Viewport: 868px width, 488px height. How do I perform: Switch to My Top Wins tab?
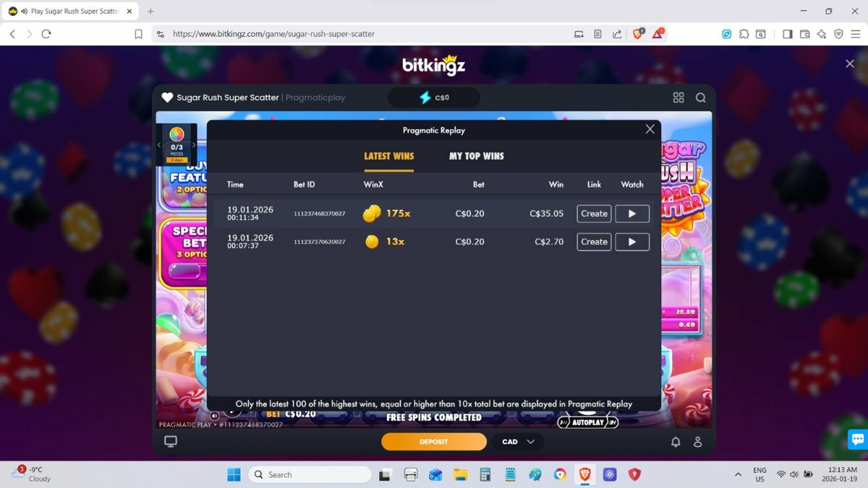coord(476,156)
